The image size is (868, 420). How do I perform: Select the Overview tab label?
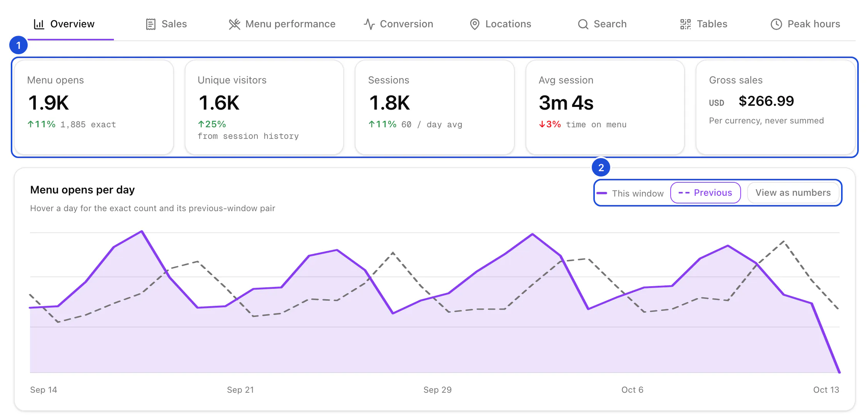click(x=72, y=24)
